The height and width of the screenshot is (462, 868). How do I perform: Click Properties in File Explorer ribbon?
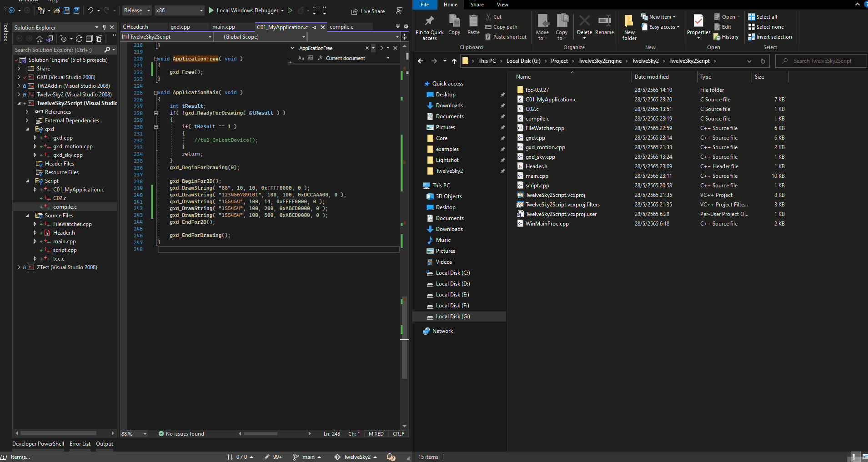point(698,27)
